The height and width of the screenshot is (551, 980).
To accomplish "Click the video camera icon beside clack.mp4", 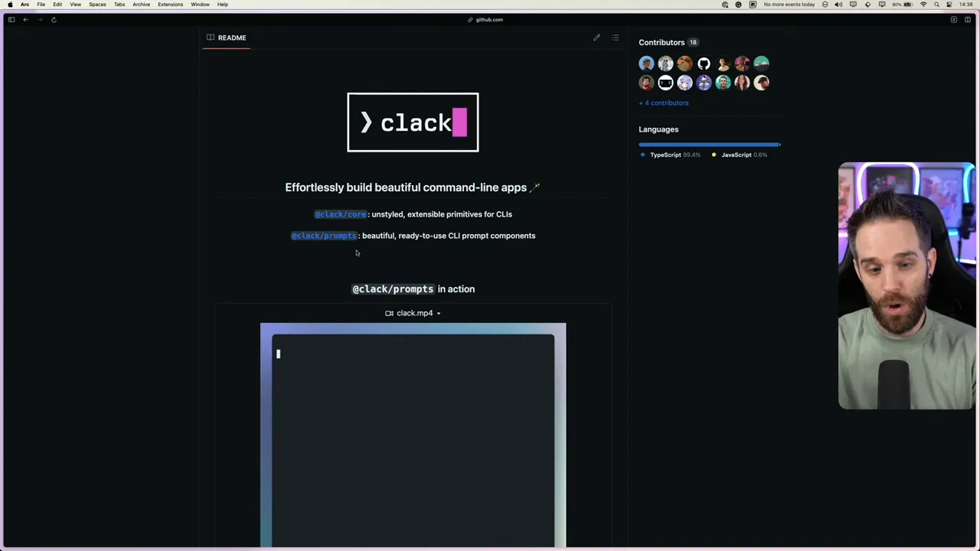I will click(x=389, y=313).
